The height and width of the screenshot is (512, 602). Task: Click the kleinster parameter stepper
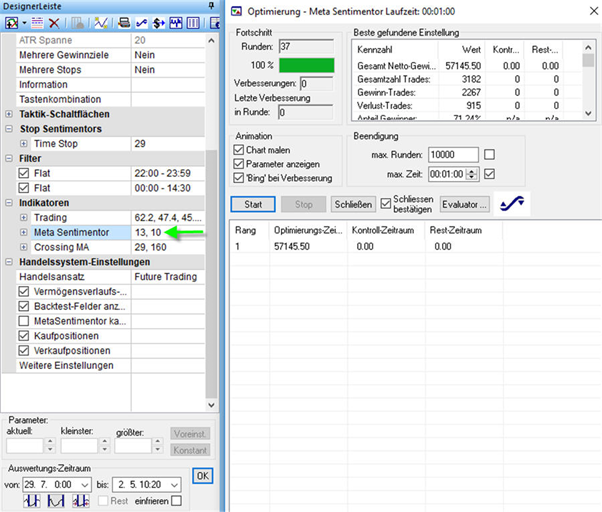pyautogui.click(x=104, y=446)
